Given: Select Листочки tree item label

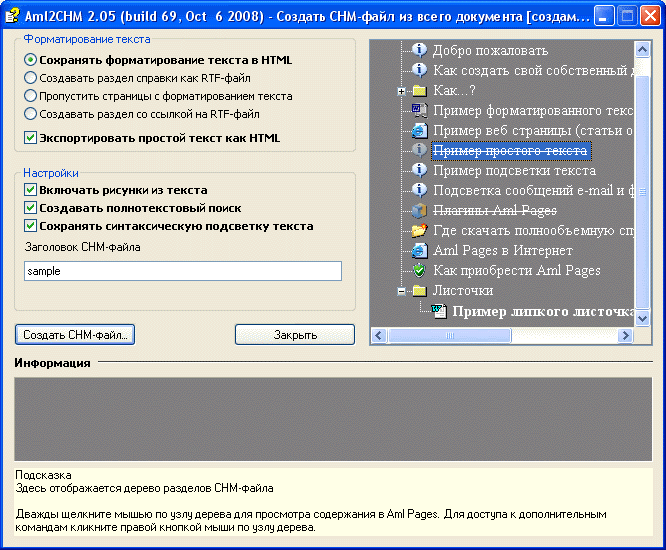Looking at the screenshot, I should click(463, 291).
